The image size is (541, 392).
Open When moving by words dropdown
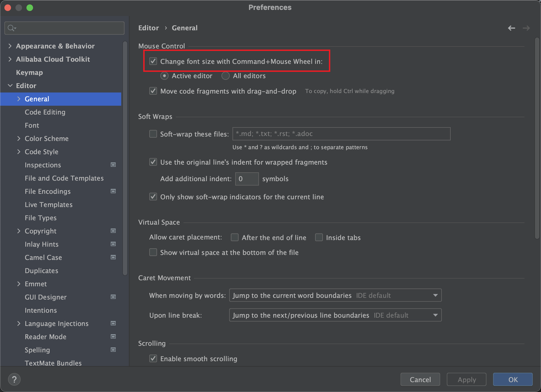click(x=335, y=295)
